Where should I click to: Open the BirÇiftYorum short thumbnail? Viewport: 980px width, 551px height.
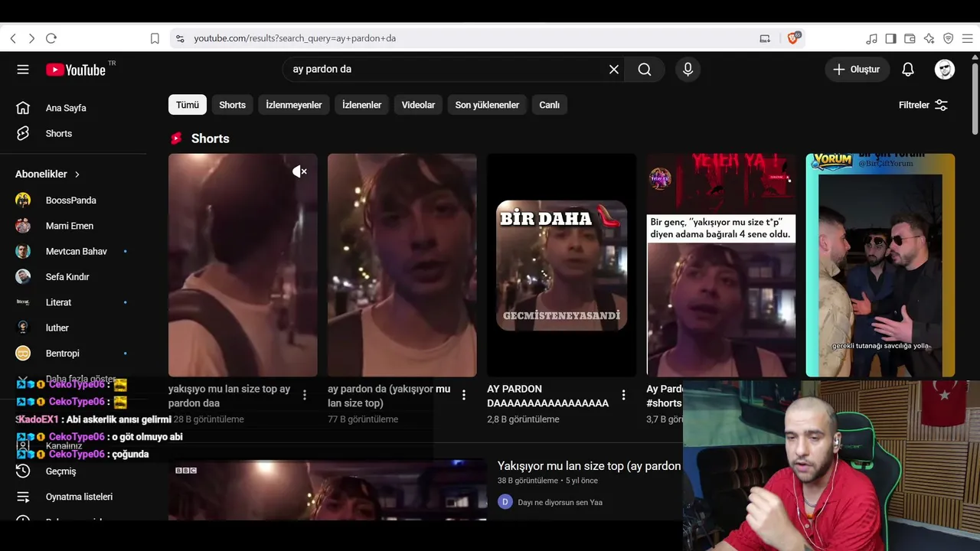coord(880,265)
